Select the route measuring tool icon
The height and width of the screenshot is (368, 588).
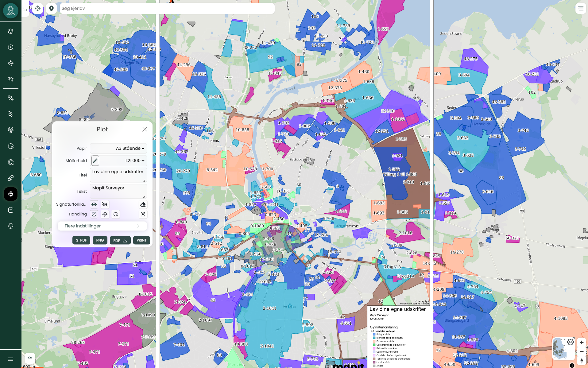pos(11,98)
